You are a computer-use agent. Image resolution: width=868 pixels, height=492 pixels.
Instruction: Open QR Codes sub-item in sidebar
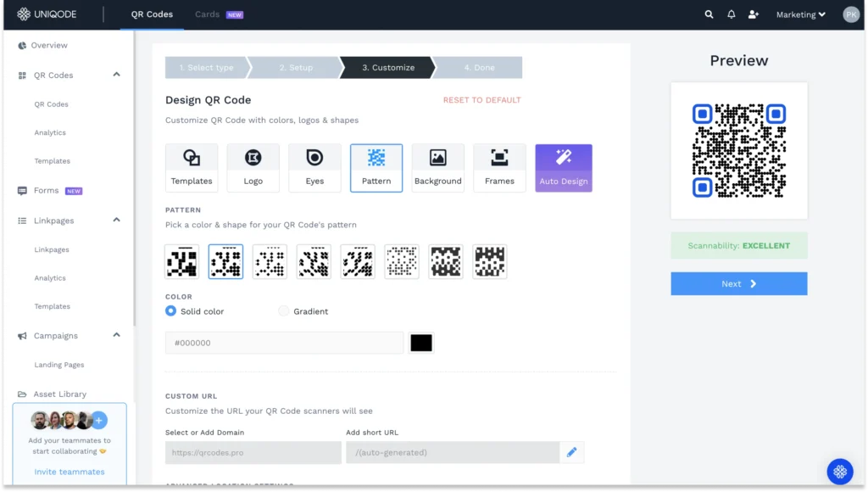(x=52, y=104)
